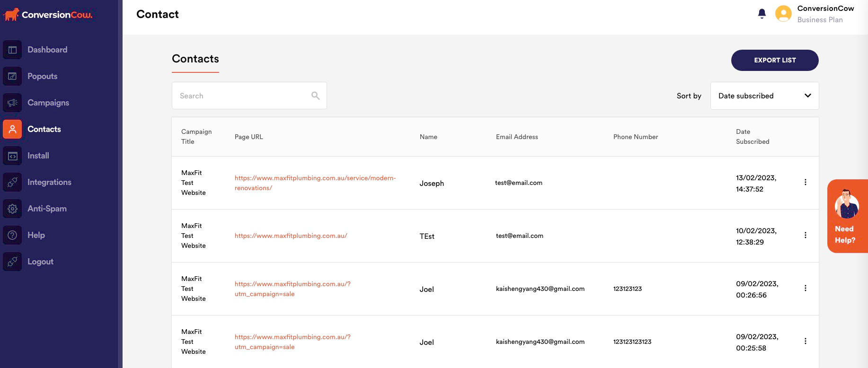Click into the Search contacts field
Viewport: 868px width, 368px height.
(249, 96)
